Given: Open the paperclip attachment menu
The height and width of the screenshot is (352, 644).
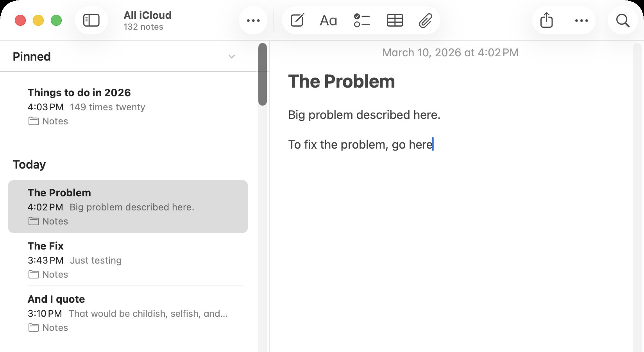Looking at the screenshot, I should pyautogui.click(x=425, y=20).
